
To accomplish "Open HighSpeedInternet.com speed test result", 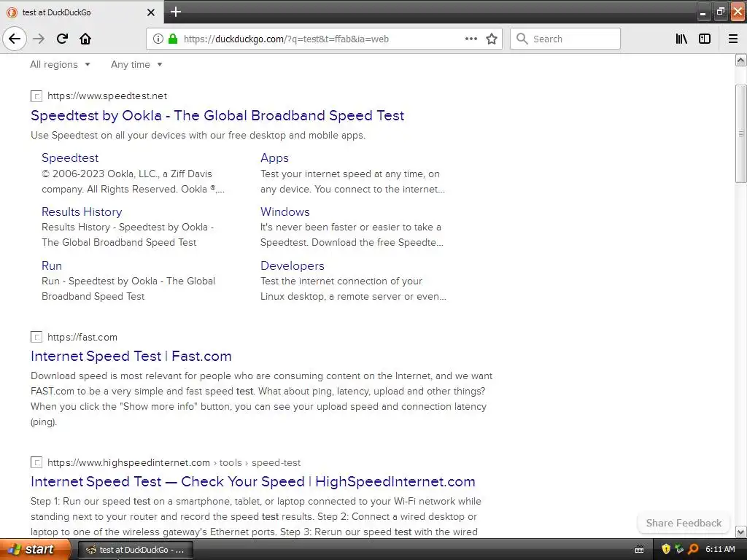I will pos(253,481).
